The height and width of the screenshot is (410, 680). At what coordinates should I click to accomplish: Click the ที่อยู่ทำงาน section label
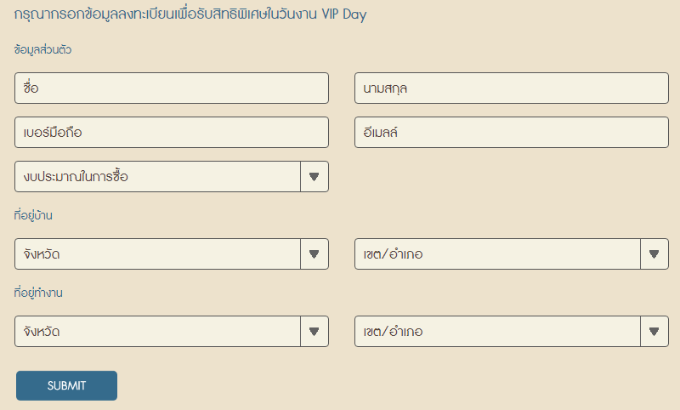point(39,292)
